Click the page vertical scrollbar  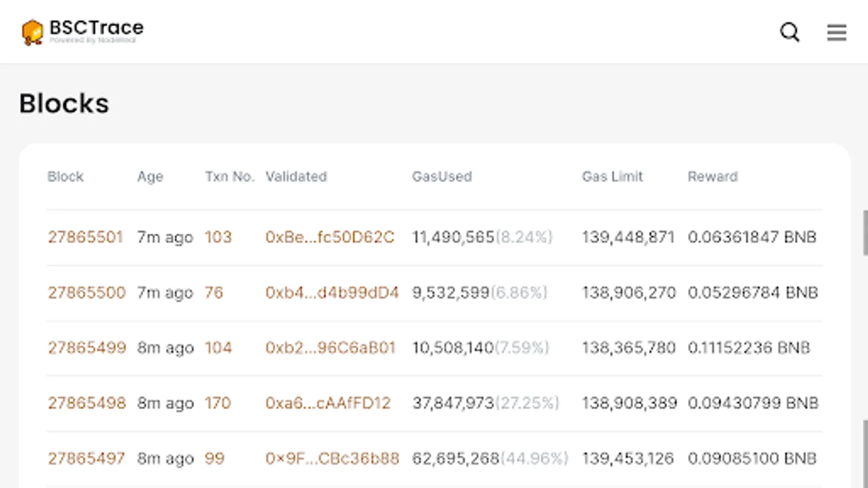(x=865, y=233)
